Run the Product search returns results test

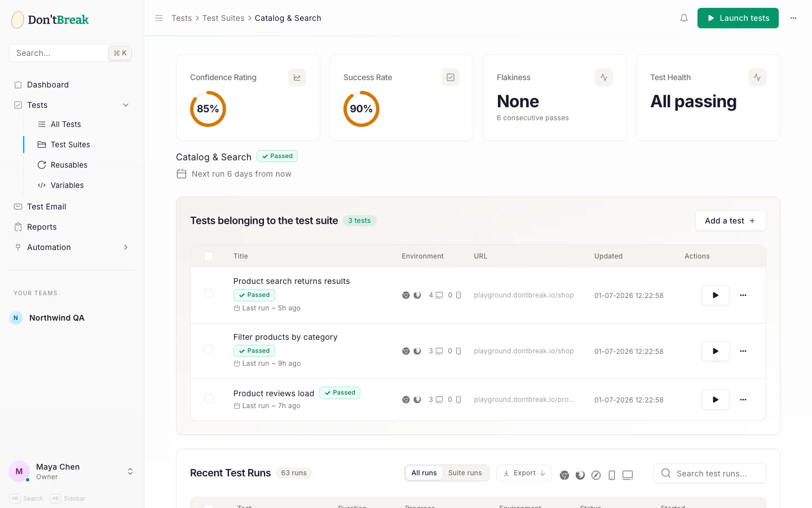click(716, 295)
